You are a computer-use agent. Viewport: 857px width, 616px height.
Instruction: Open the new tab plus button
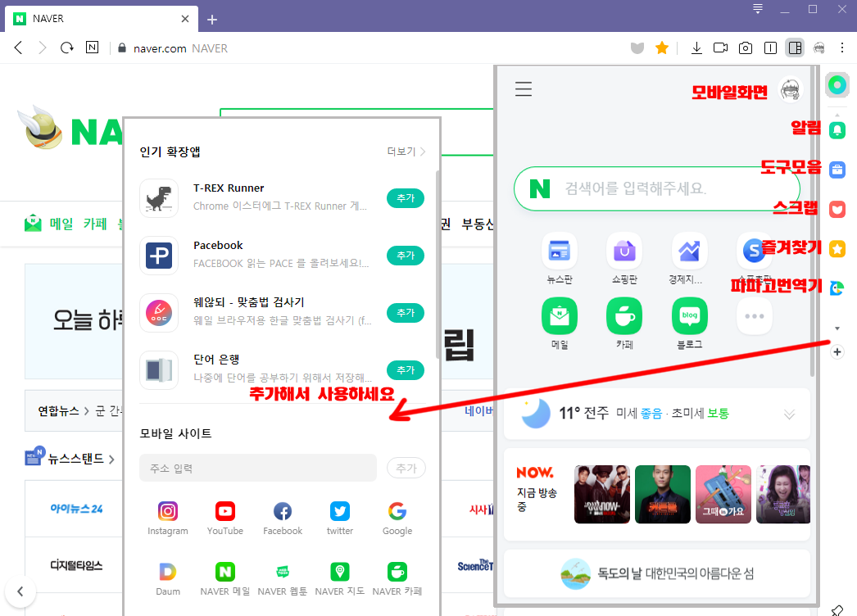pos(212,20)
